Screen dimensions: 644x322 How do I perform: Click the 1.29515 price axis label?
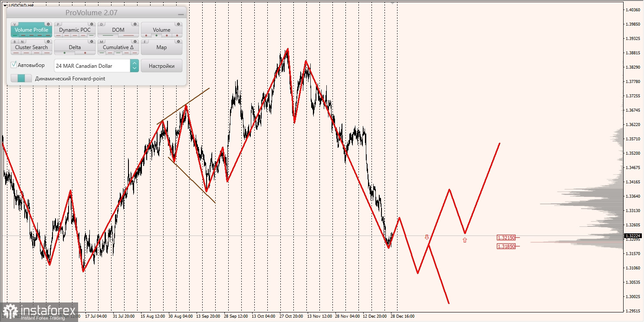(x=634, y=311)
